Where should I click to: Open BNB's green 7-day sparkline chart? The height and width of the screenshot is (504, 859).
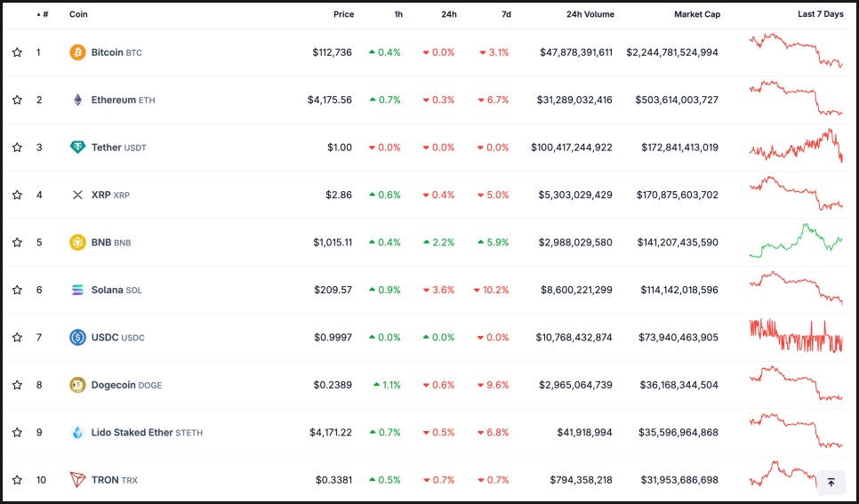pyautogui.click(x=796, y=241)
